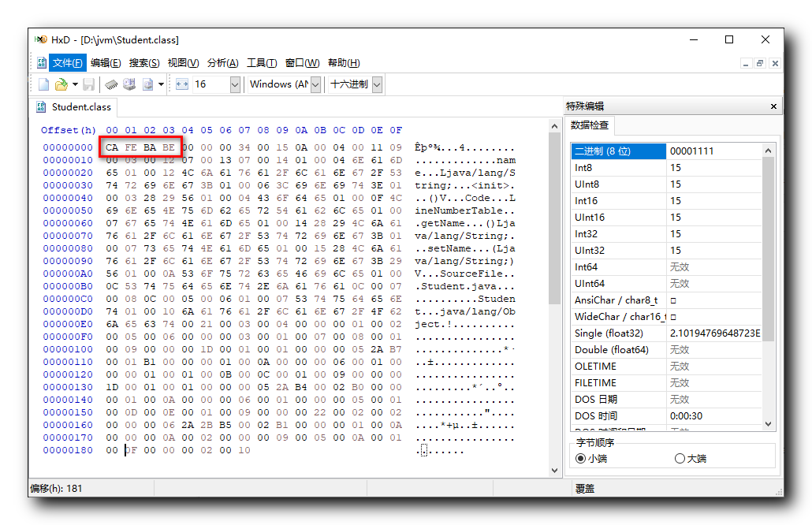Click the OLETIME row label

595,367
